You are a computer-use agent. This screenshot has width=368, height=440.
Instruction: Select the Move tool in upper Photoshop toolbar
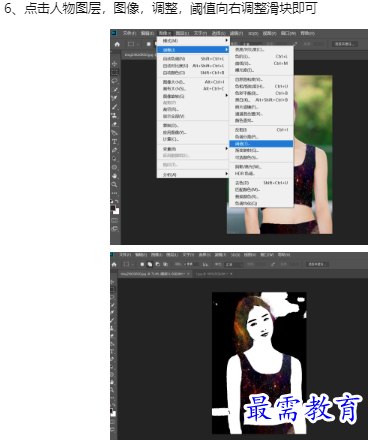pyautogui.click(x=114, y=63)
